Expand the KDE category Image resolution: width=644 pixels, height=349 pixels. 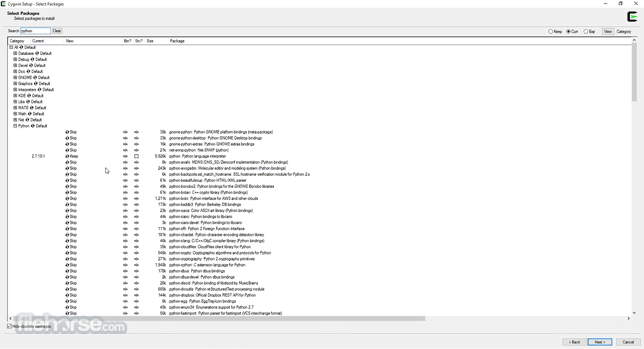[15, 96]
